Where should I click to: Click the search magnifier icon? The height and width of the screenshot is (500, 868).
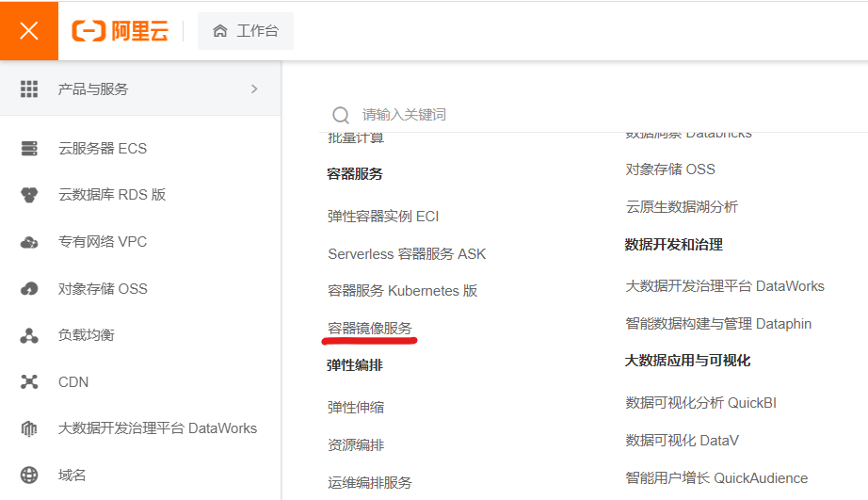click(x=341, y=115)
